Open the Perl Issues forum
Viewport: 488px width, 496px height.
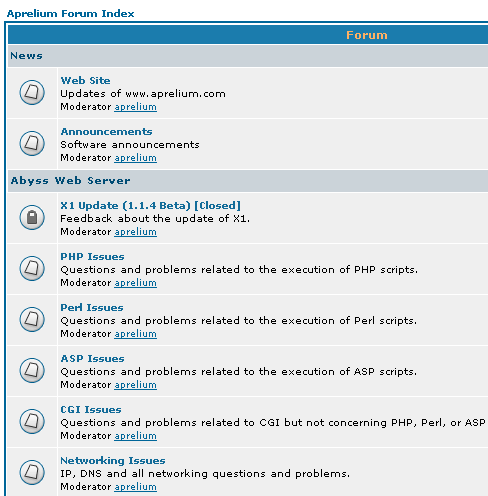(x=92, y=308)
